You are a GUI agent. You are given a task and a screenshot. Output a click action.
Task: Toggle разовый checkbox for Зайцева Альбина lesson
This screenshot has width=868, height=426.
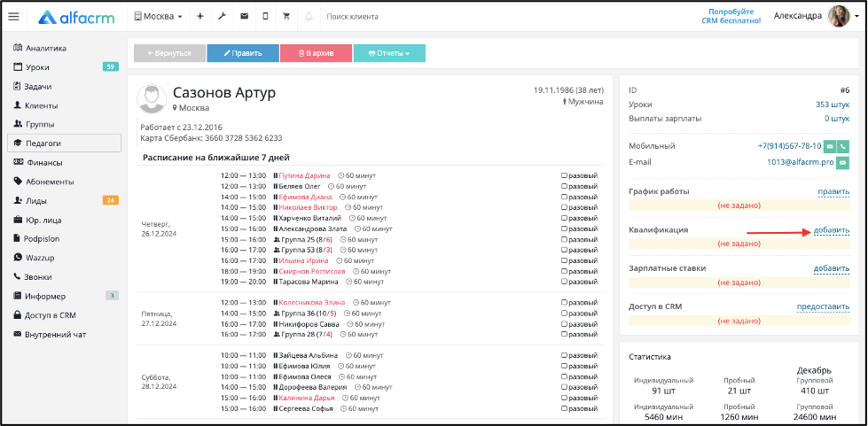pyautogui.click(x=565, y=356)
